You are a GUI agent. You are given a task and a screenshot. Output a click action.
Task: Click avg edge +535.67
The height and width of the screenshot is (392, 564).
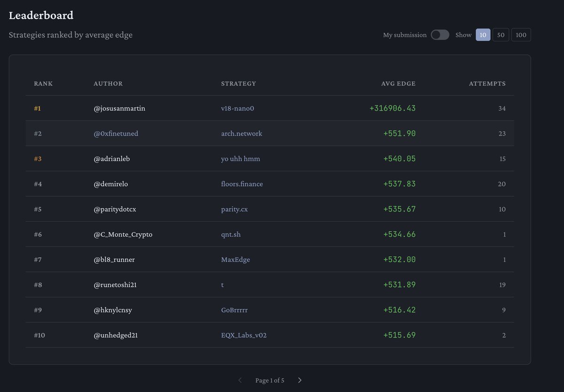click(400, 209)
